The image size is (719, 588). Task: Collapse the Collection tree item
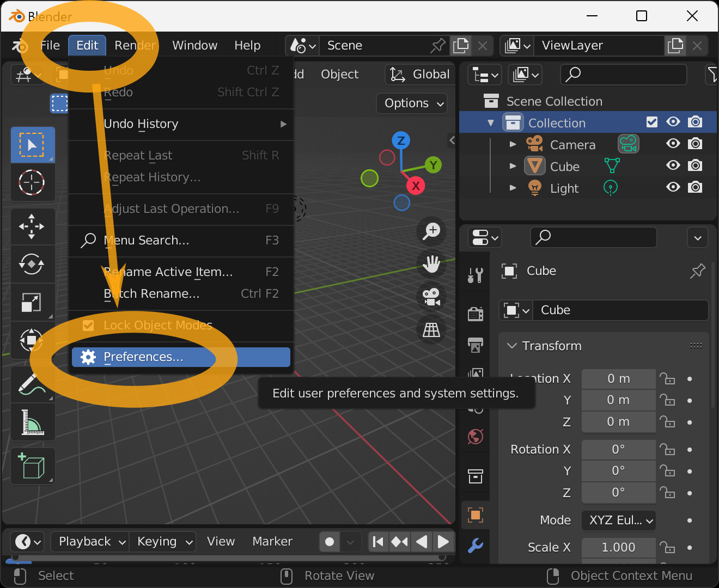coord(491,122)
